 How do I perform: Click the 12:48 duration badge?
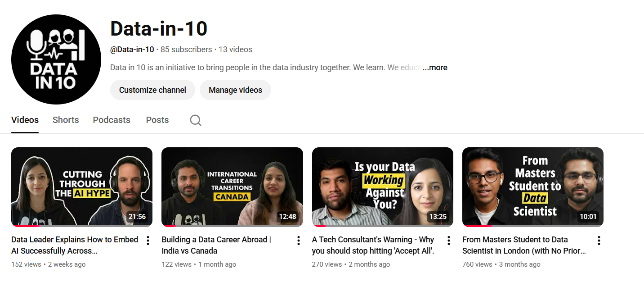287,217
